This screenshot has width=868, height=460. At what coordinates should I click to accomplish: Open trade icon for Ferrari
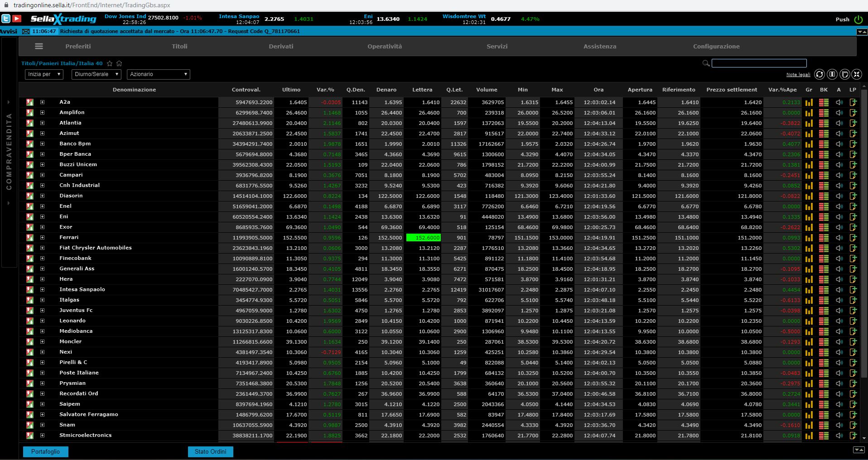(30, 238)
